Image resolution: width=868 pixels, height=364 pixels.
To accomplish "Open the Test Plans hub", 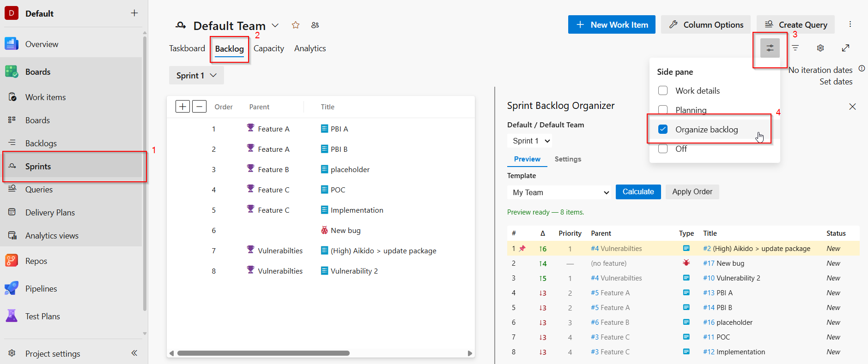I will click(42, 316).
